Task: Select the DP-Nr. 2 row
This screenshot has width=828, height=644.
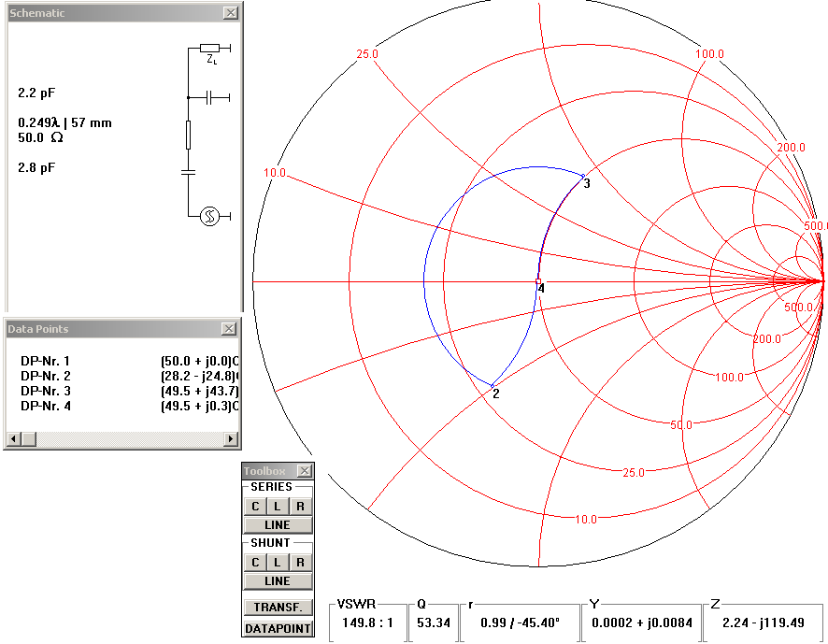Action: (129, 376)
